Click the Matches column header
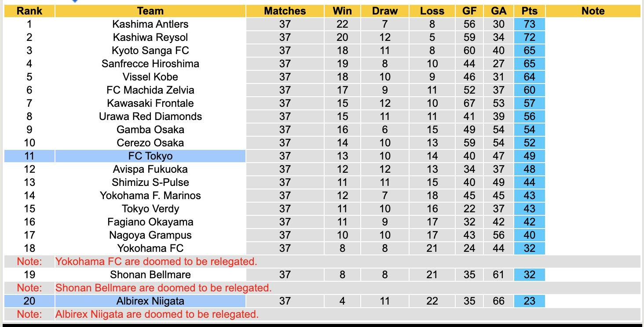Viewport: 644px width, 327px height. click(x=285, y=11)
